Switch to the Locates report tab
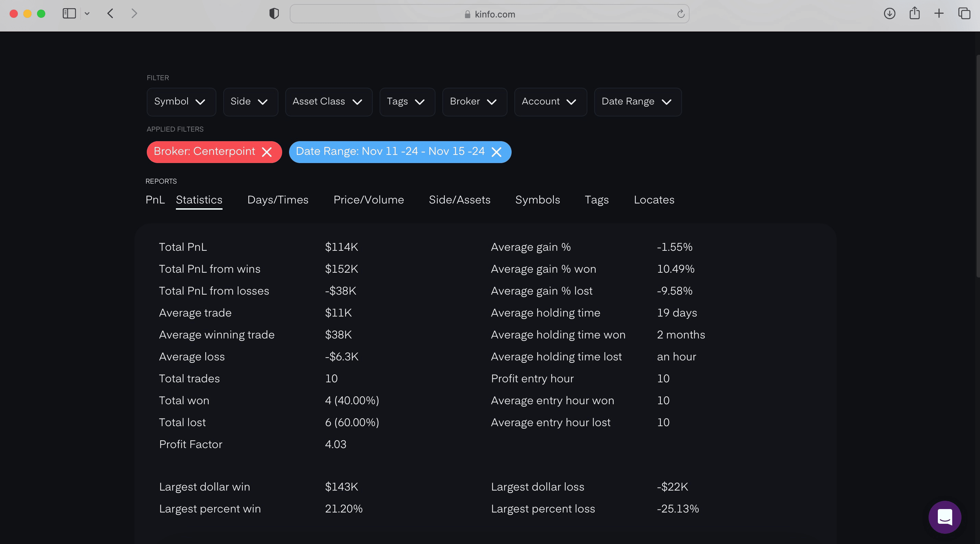This screenshot has width=980, height=544. pos(654,200)
